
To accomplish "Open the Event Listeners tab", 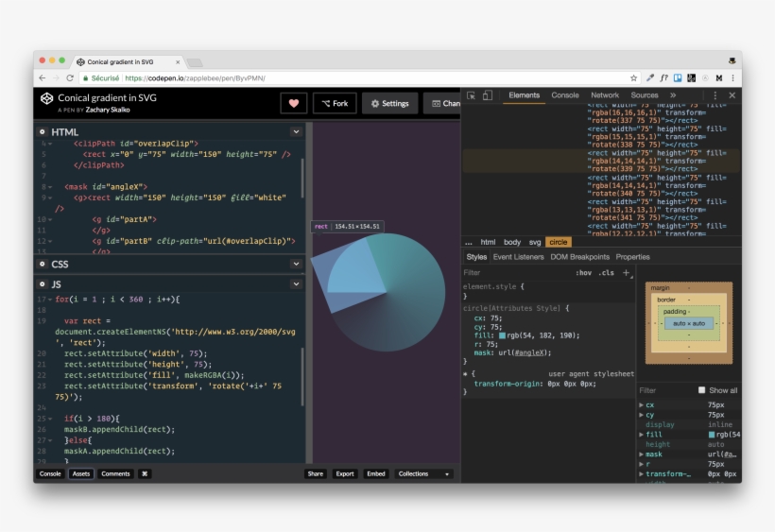I will pyautogui.click(x=518, y=257).
